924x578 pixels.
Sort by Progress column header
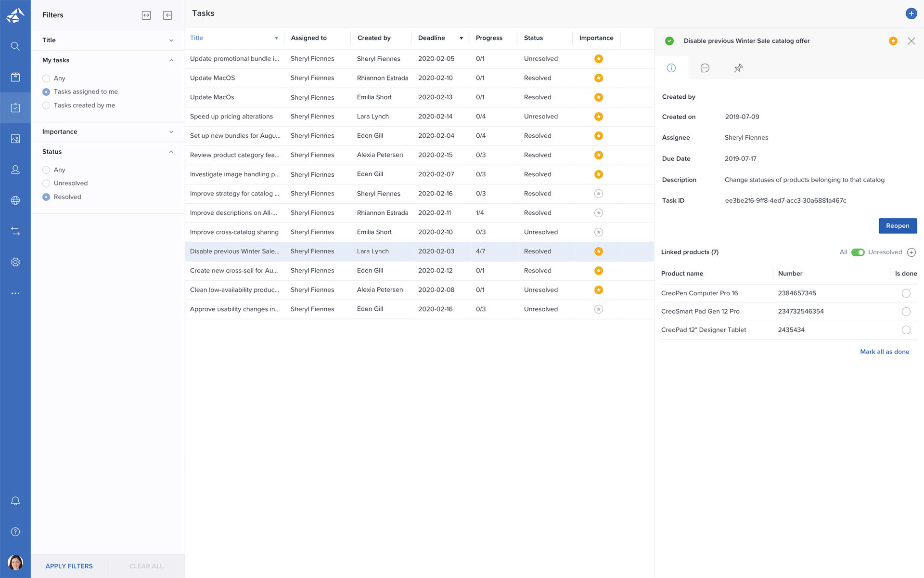click(x=489, y=38)
